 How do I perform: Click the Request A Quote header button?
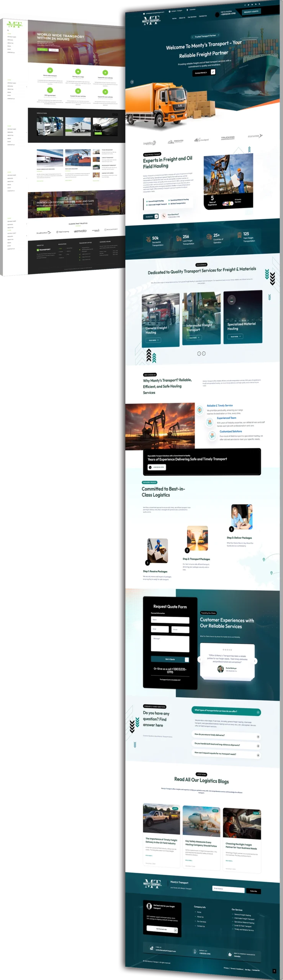[x=251, y=11]
